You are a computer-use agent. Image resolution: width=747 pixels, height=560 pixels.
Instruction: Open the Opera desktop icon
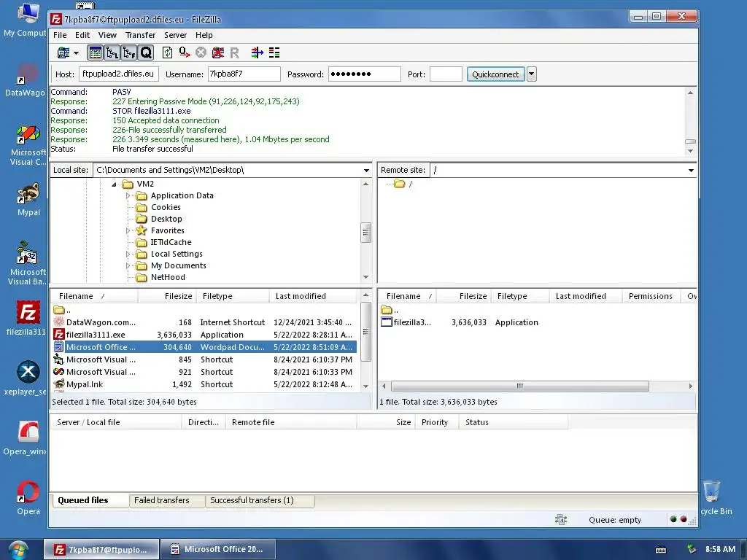tap(28, 497)
